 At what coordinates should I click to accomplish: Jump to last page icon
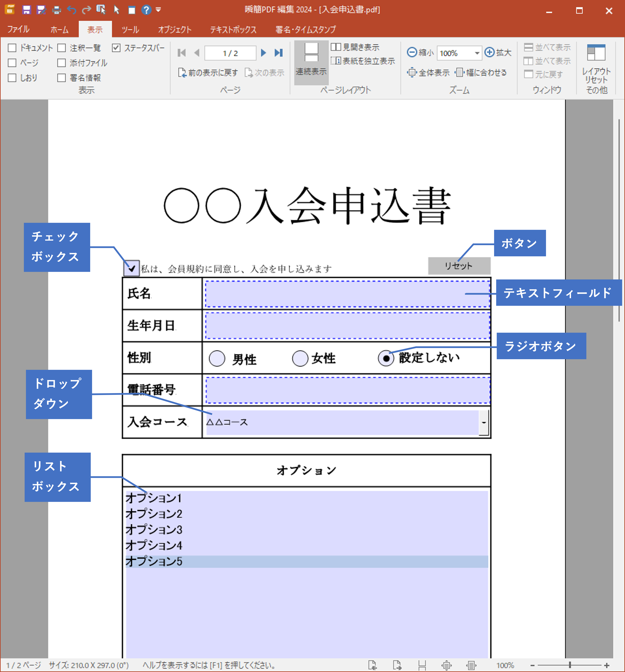[x=278, y=53]
